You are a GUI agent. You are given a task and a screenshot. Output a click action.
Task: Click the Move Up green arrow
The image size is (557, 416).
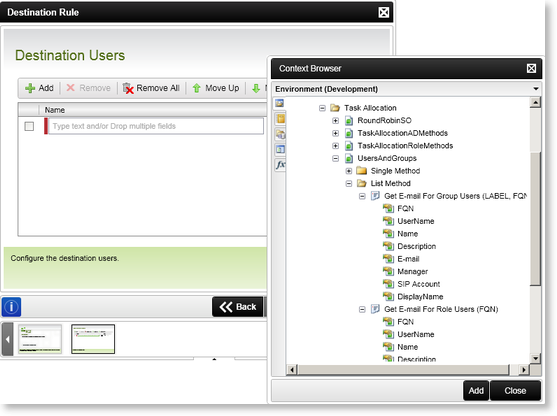(196, 88)
